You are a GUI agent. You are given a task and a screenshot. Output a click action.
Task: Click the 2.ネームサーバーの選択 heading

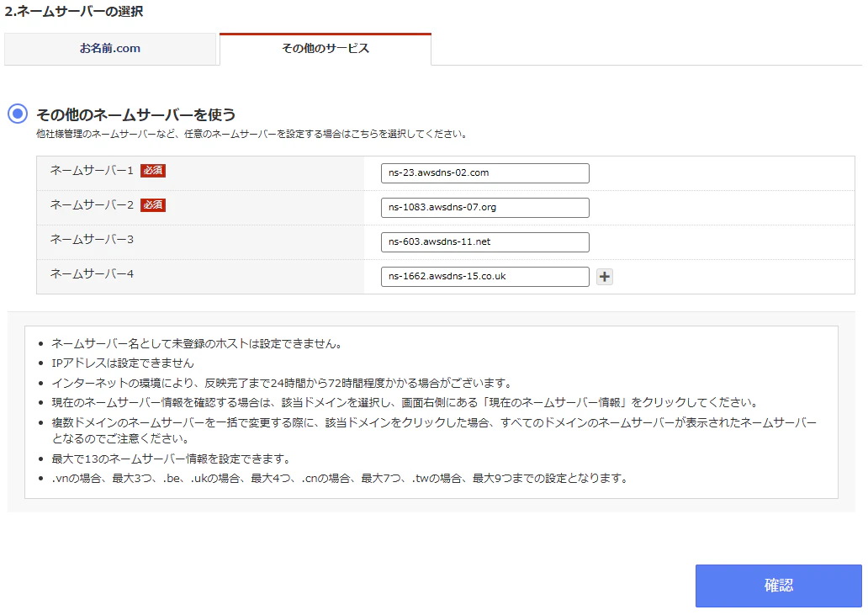click(74, 11)
